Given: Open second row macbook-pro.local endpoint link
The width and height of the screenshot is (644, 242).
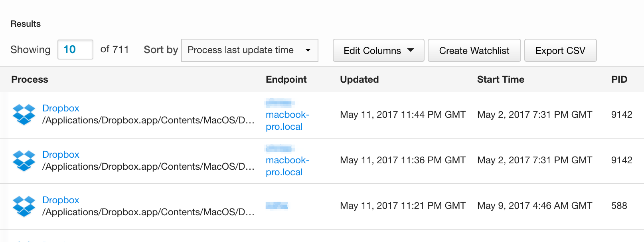Looking at the screenshot, I should (287, 166).
